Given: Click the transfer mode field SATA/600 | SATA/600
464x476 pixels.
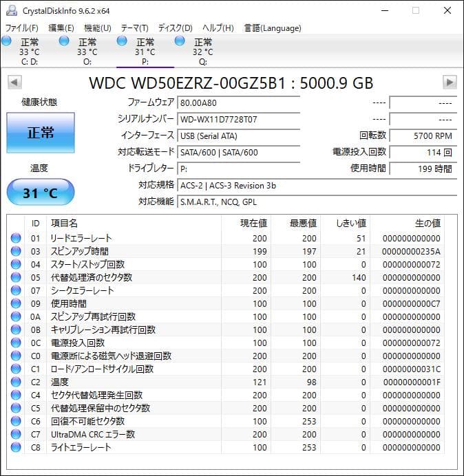Looking at the screenshot, I should point(238,152).
